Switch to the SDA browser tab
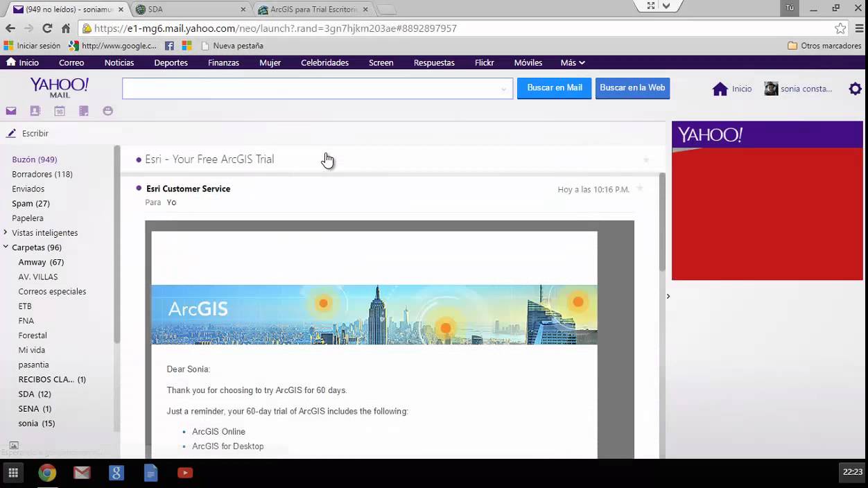This screenshot has height=488, width=868. coord(191,9)
